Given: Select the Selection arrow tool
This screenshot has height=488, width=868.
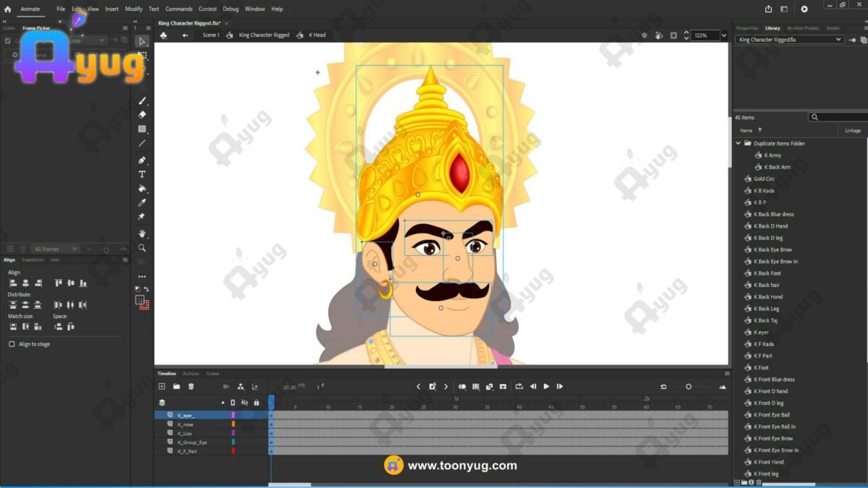Looking at the screenshot, I should point(142,41).
